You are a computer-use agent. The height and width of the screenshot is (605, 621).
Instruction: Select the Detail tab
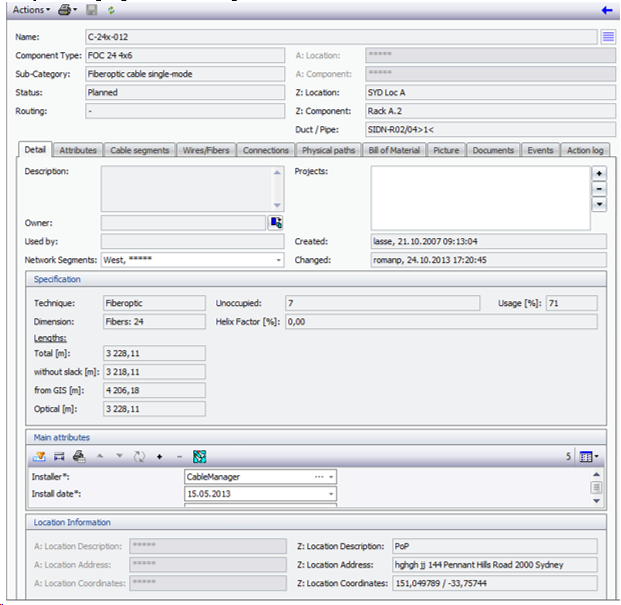pyautogui.click(x=35, y=150)
